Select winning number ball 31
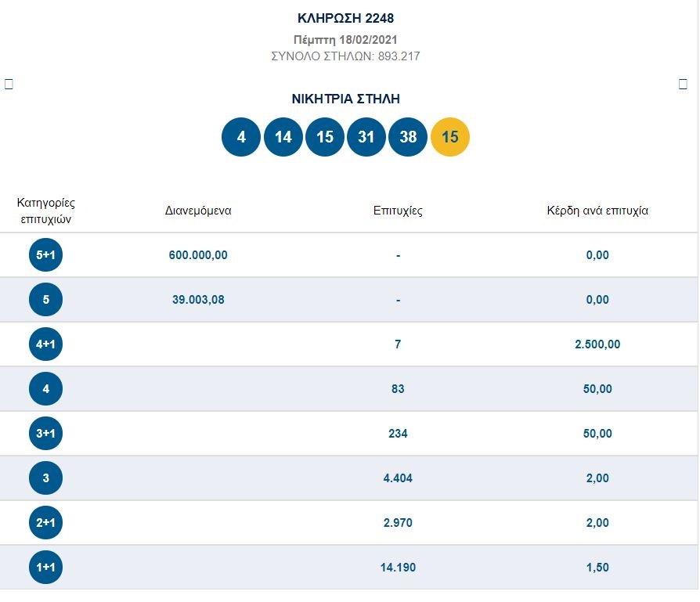Viewport: 700px width, 602px height. (366, 137)
